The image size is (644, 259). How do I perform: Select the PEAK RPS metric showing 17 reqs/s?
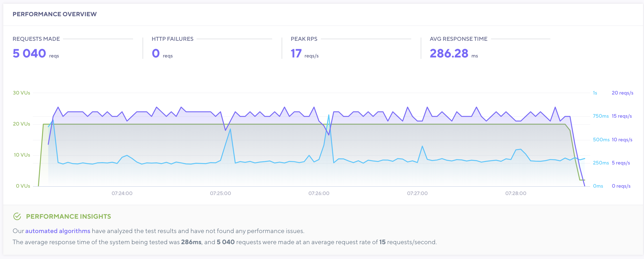coord(296,53)
